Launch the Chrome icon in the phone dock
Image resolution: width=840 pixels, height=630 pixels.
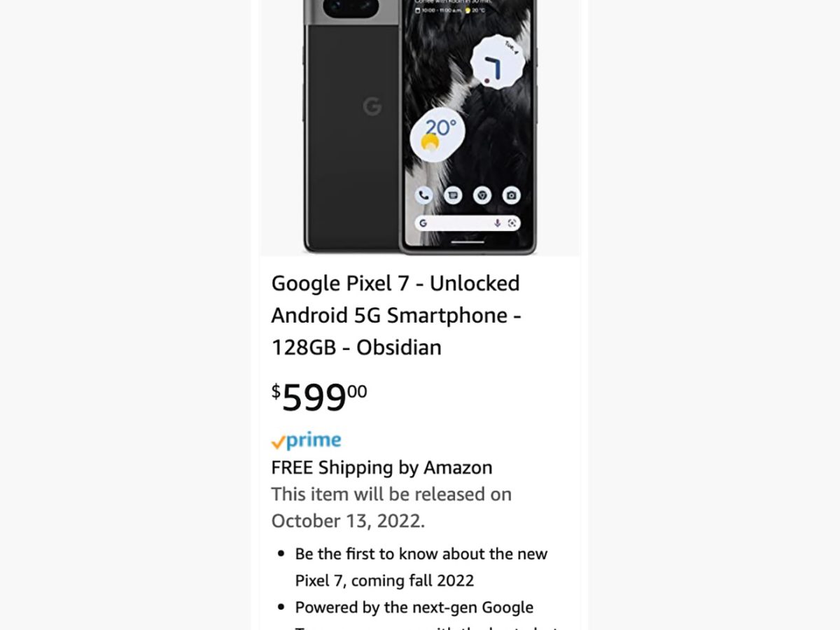pos(482,195)
